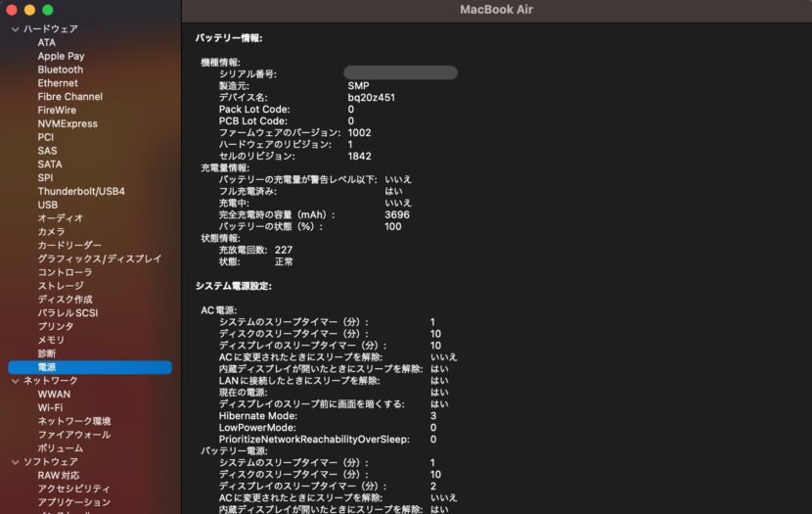812x514 pixels.
Task: Select the NVMExpress entry
Action: click(68, 123)
